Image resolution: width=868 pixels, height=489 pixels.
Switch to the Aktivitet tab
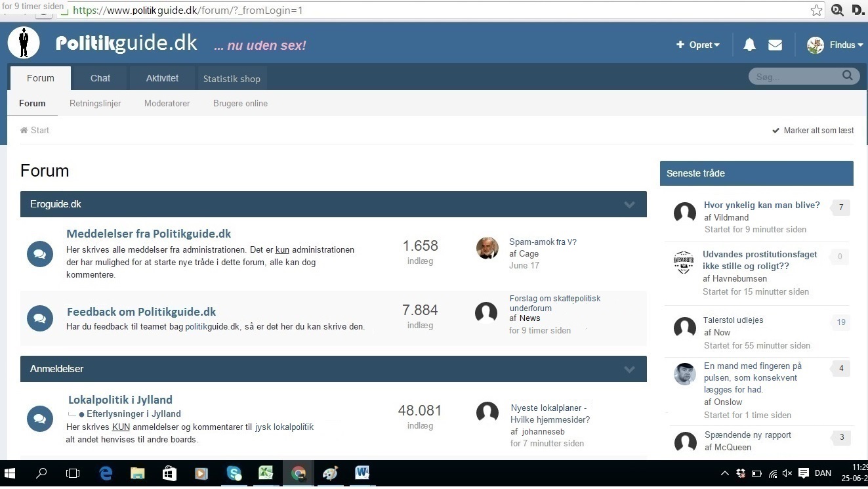click(x=162, y=78)
